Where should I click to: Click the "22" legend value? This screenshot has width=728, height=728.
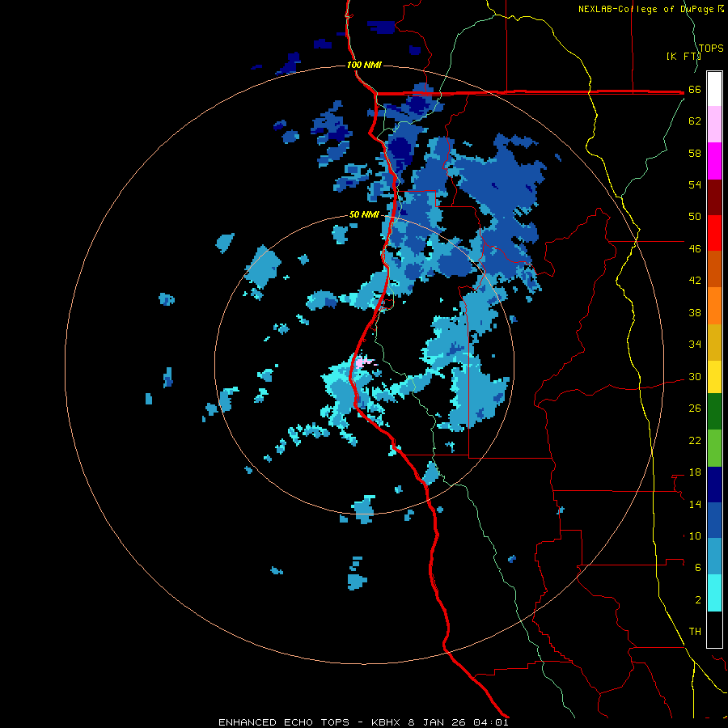click(x=695, y=441)
